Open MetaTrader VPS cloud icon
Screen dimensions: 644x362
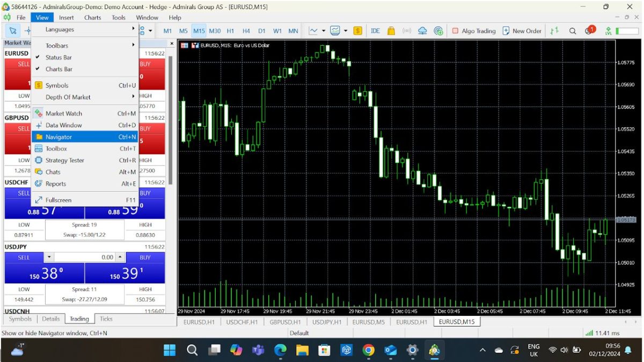[422, 31]
